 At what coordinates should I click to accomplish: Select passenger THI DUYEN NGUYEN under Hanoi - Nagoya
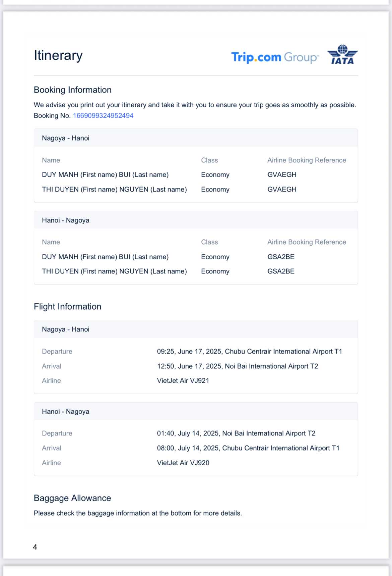coord(114,271)
